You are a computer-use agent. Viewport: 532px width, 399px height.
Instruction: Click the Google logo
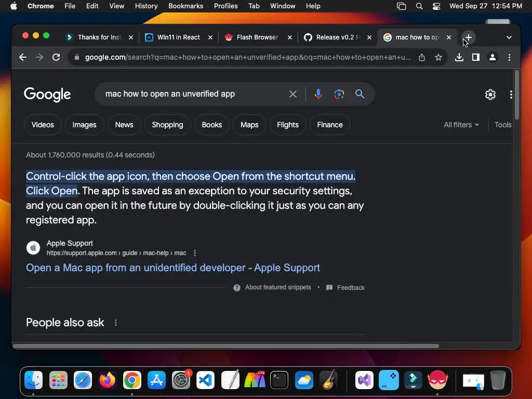coord(47,95)
